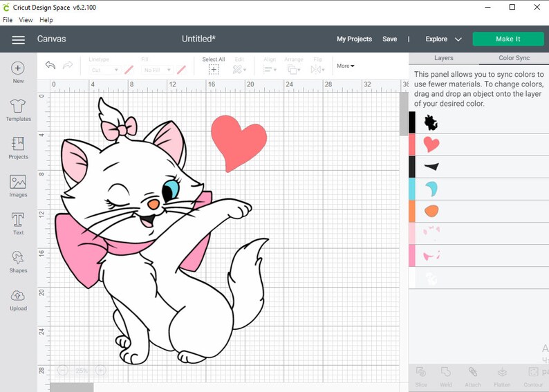Click the Canvas heading label
Screen dimensions: 549x392
[x=51, y=39]
